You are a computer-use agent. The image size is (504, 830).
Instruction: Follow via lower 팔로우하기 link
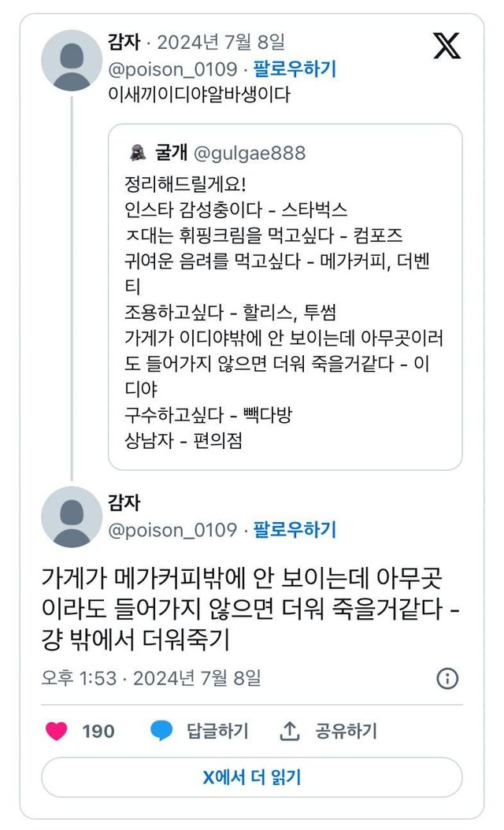295,529
